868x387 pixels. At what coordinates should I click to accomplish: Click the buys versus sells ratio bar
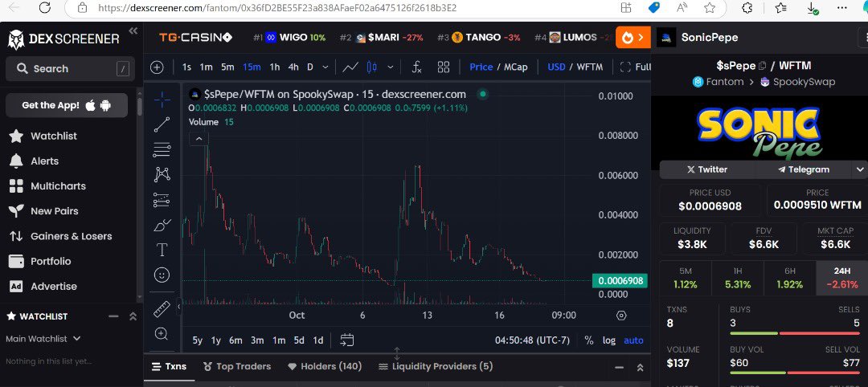pyautogui.click(x=795, y=333)
